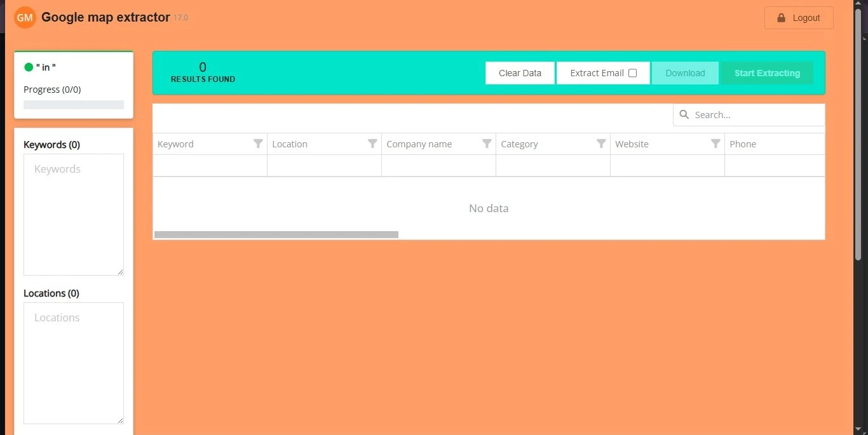The image size is (868, 435).
Task: Open the Company name column filter icon
Action: (x=487, y=144)
